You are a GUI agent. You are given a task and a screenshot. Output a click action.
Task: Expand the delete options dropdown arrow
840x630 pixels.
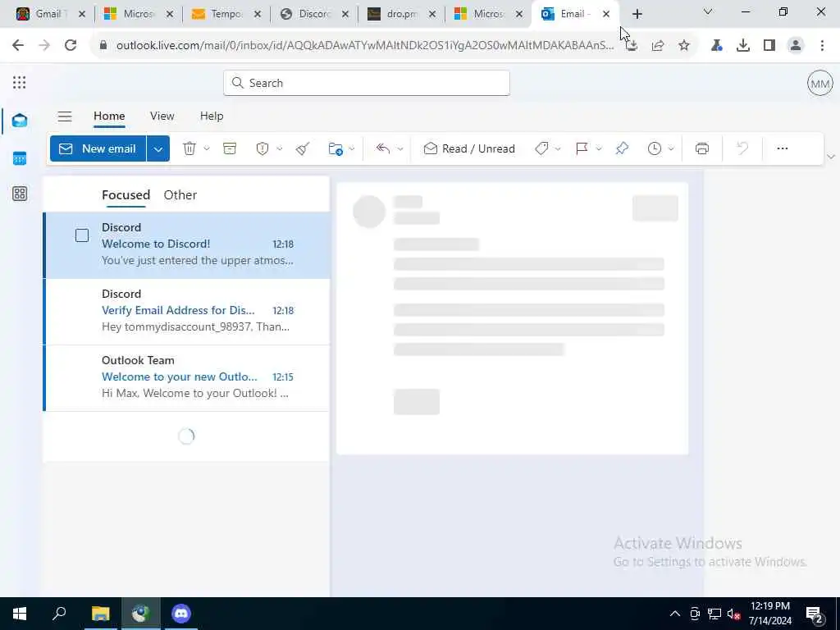point(207,149)
